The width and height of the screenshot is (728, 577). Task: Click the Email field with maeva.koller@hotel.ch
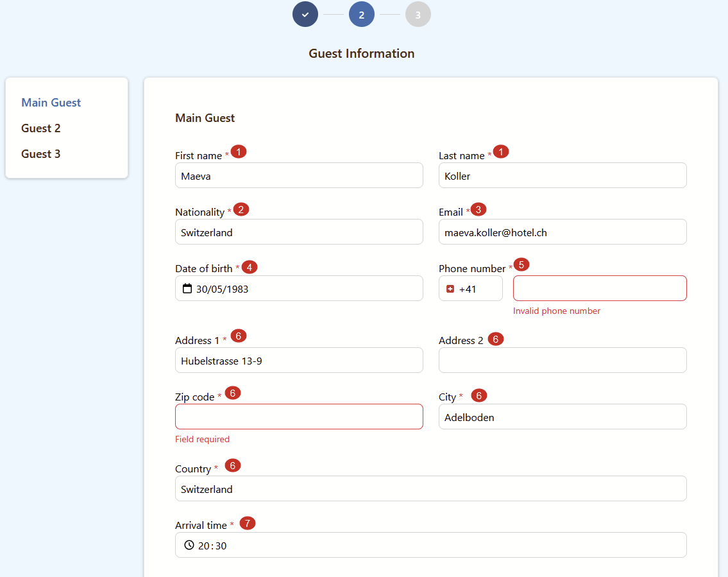pos(563,232)
